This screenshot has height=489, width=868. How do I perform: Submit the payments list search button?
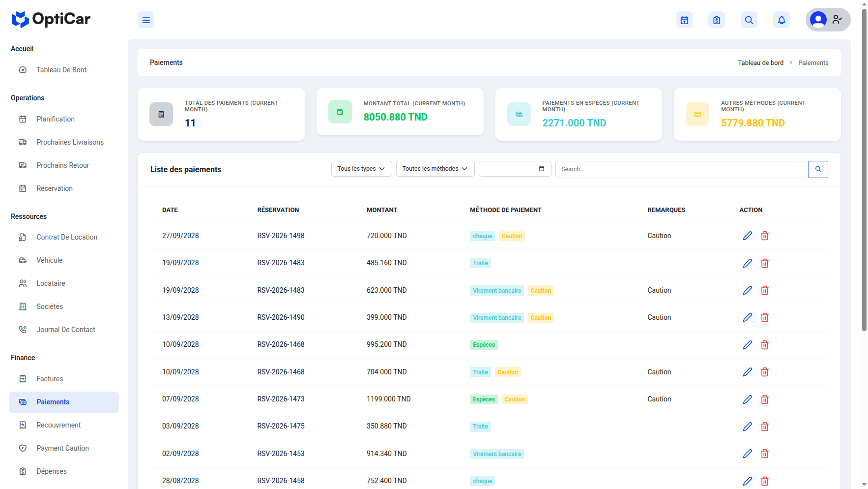818,169
